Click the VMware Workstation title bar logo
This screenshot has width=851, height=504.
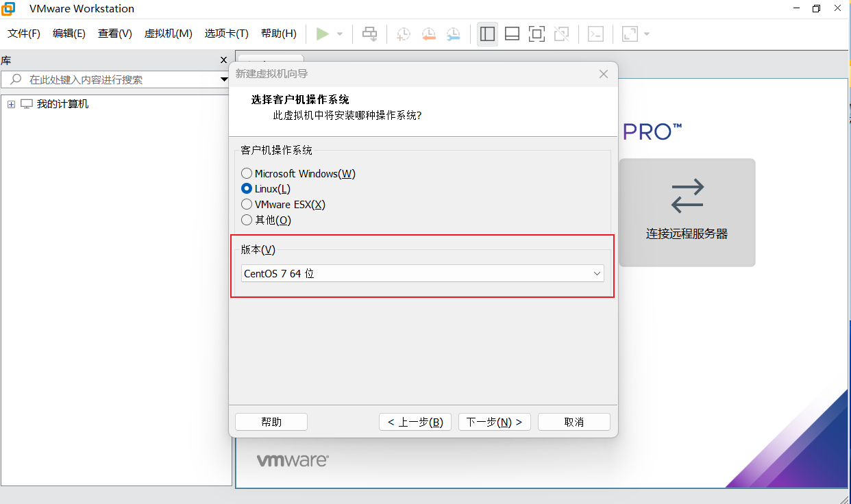point(8,8)
